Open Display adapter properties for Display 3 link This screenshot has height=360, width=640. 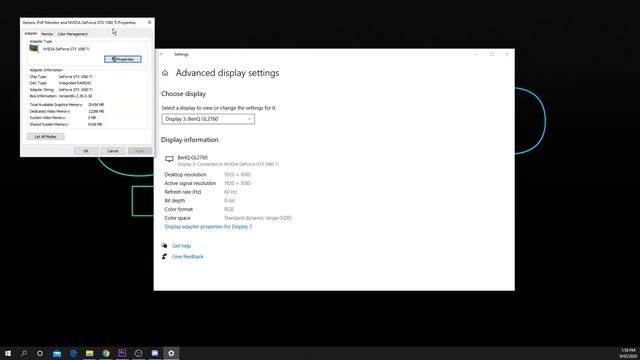[x=208, y=227]
